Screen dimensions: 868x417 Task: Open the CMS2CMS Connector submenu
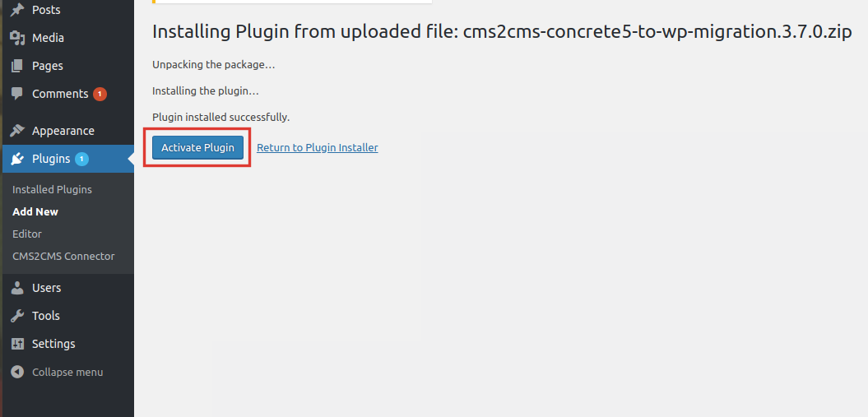pos(63,256)
